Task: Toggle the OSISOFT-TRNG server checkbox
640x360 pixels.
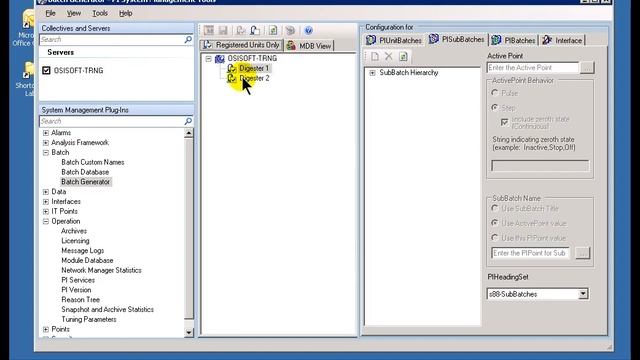Action: [x=46, y=70]
